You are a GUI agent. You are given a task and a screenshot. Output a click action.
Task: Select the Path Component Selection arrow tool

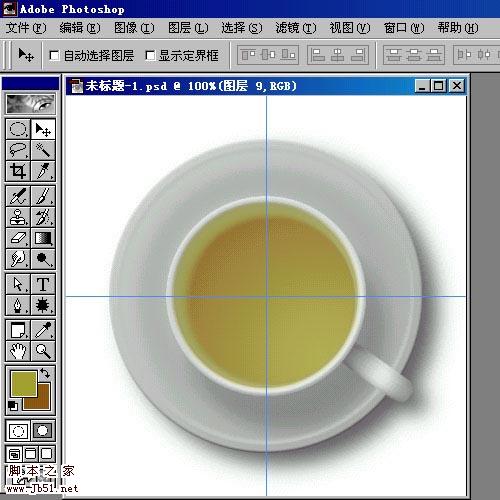(x=18, y=284)
